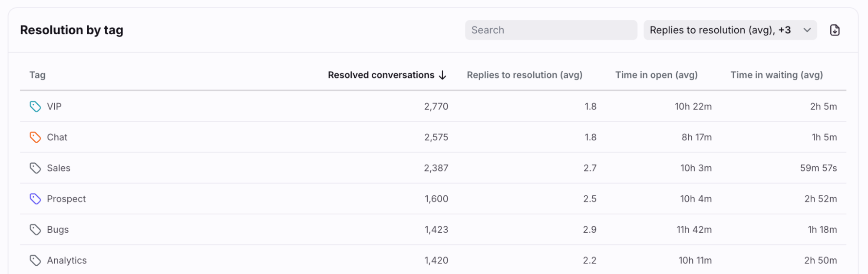Click the teal VIP tag icon
868x274 pixels.
[35, 106]
